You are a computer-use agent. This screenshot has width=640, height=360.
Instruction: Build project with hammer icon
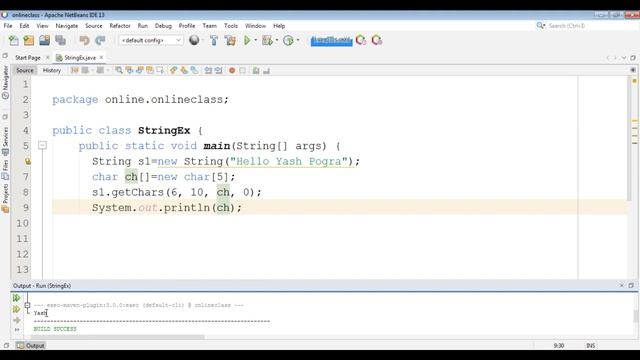[x=214, y=40]
